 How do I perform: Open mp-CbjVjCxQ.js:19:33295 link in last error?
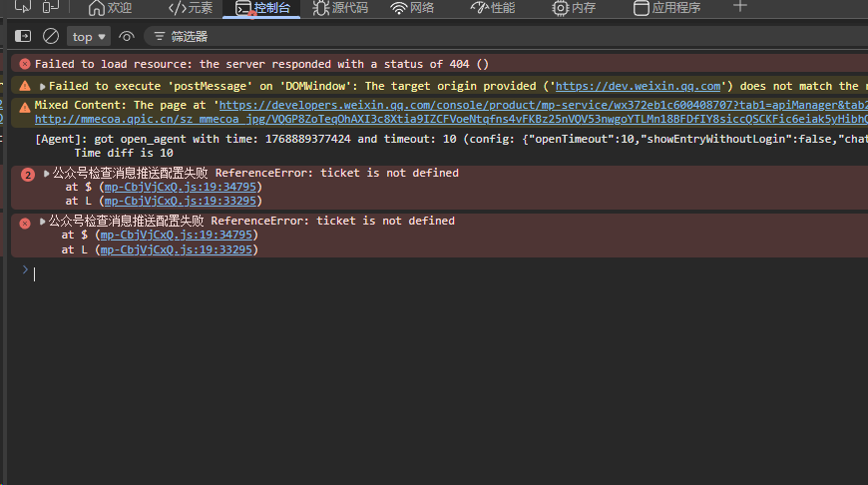click(176, 249)
